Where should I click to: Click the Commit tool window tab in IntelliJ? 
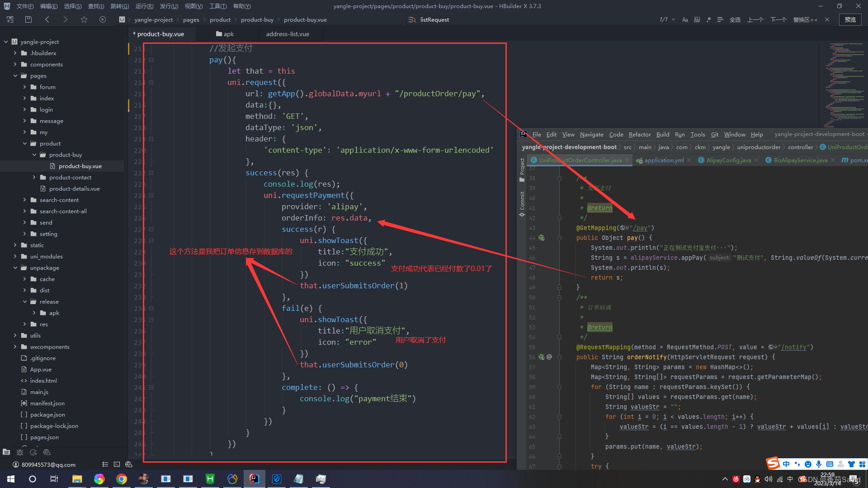pyautogui.click(x=522, y=204)
